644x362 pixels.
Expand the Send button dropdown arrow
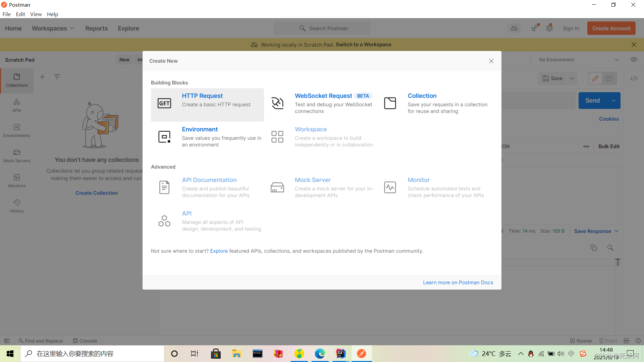(613, 101)
